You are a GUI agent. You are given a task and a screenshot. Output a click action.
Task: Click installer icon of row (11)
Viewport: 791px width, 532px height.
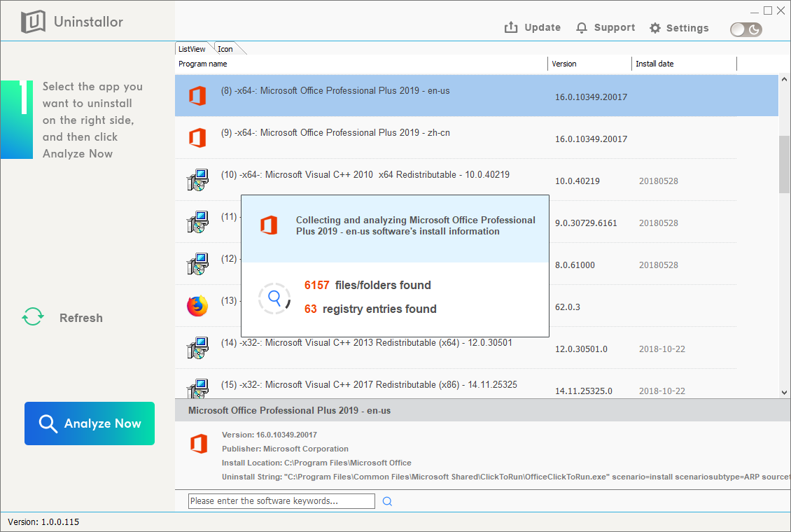click(x=197, y=221)
